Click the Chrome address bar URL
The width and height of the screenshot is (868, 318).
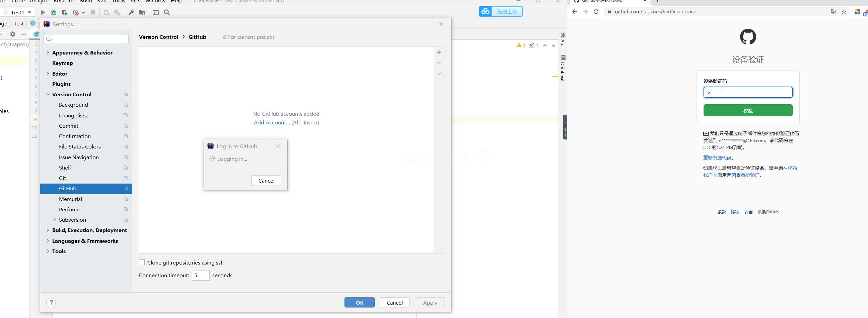click(x=655, y=12)
